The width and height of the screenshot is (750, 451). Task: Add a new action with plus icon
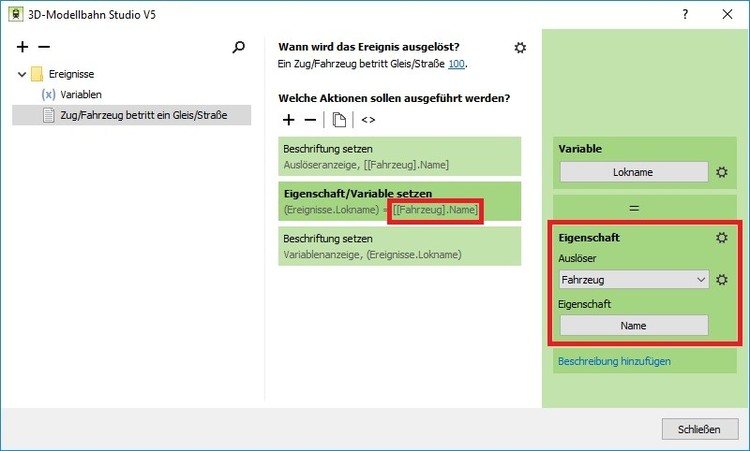point(289,120)
